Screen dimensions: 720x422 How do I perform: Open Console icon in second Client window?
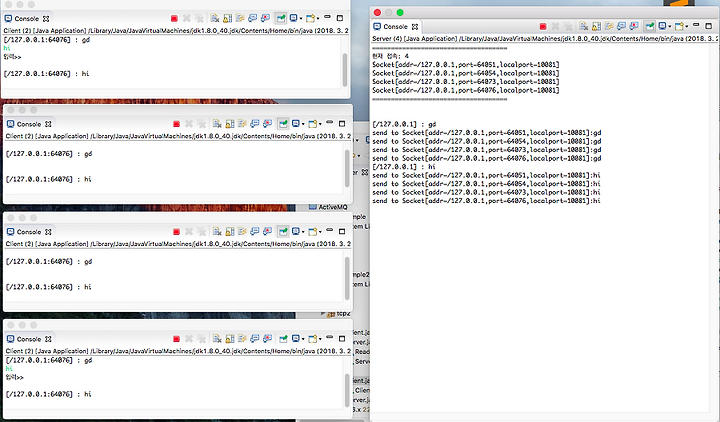coord(313,124)
